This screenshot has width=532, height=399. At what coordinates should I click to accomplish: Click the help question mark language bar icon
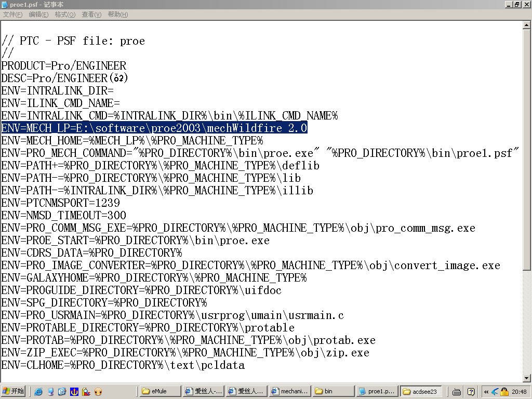[x=471, y=392]
